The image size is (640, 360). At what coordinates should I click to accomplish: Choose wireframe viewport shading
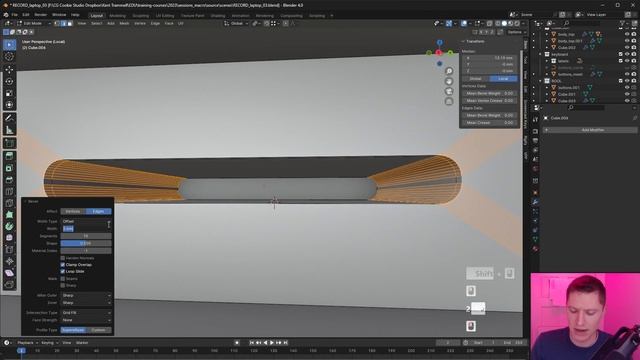click(x=498, y=24)
